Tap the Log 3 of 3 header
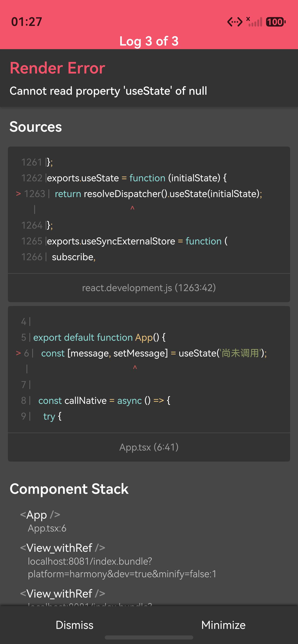The height and width of the screenshot is (644, 298). pos(149,41)
